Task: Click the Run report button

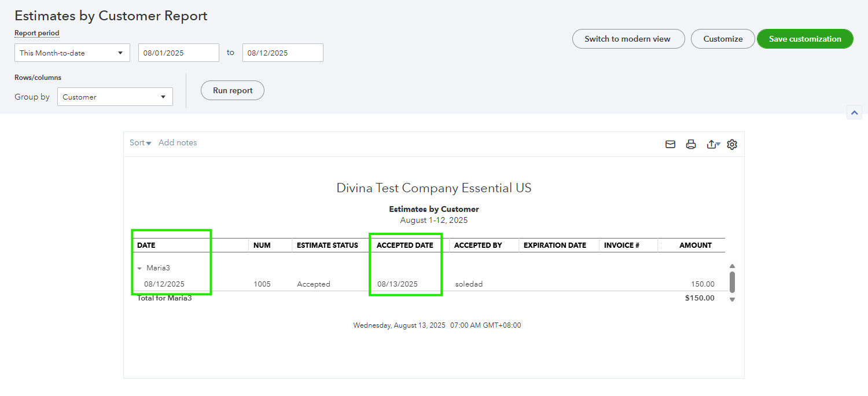Action: (x=233, y=90)
